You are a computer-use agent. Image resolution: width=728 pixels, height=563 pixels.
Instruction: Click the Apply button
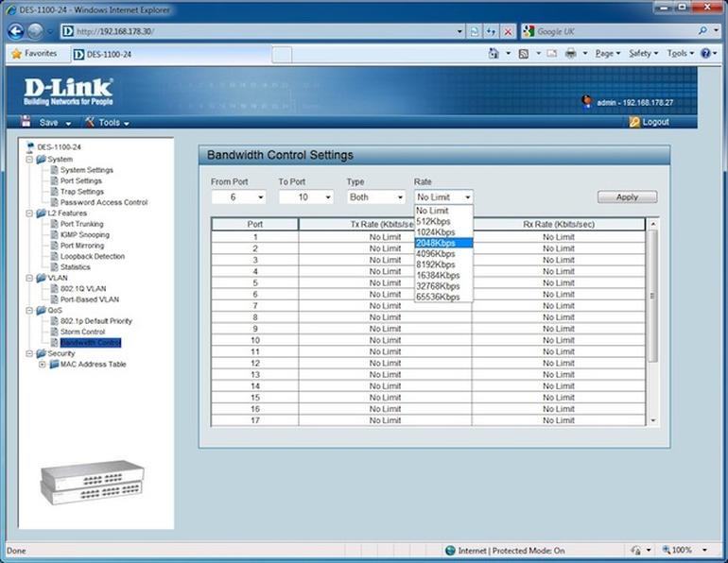627,196
